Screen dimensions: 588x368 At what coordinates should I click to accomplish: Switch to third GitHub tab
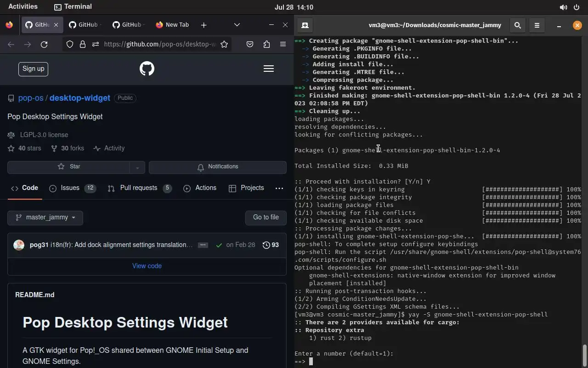(129, 25)
